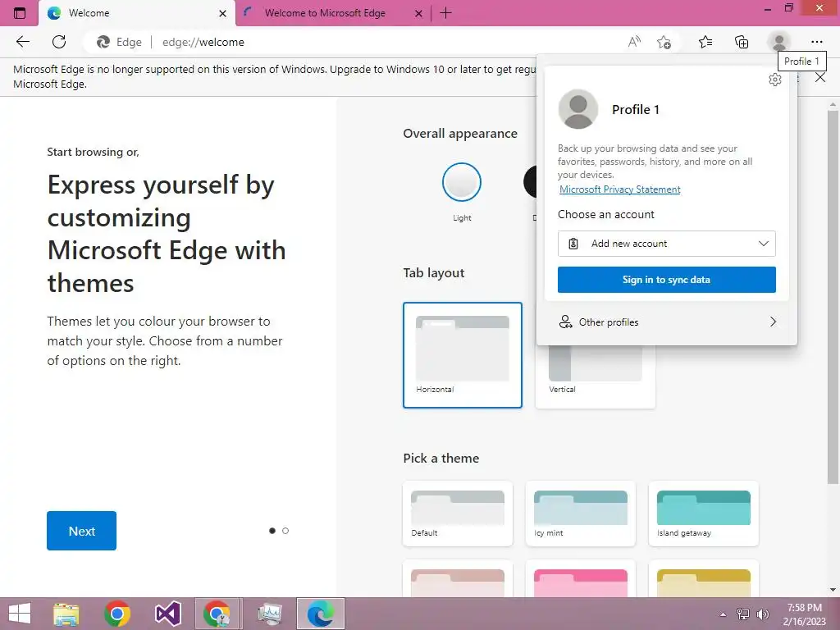The width and height of the screenshot is (840, 630).
Task: Close the unsupported Windows notification bar
Action: 820,77
